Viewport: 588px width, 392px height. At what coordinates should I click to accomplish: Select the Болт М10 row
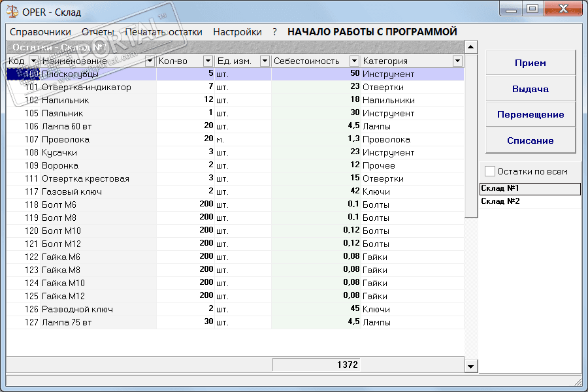click(235, 231)
